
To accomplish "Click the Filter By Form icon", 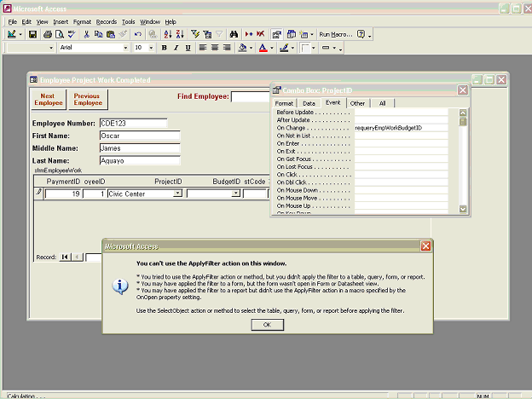I will pyautogui.click(x=207, y=34).
